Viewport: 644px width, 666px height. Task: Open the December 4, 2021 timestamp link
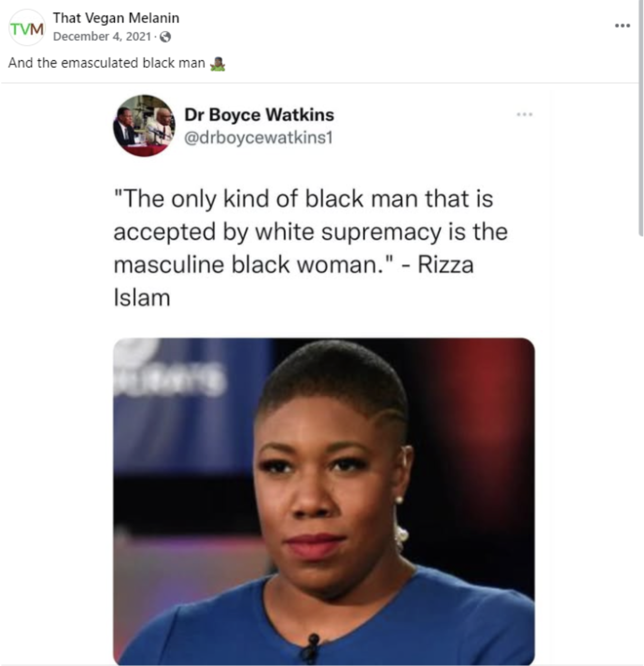(102, 36)
